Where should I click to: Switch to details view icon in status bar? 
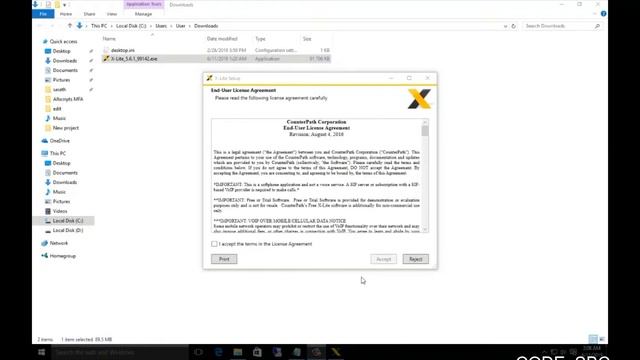coord(593,339)
